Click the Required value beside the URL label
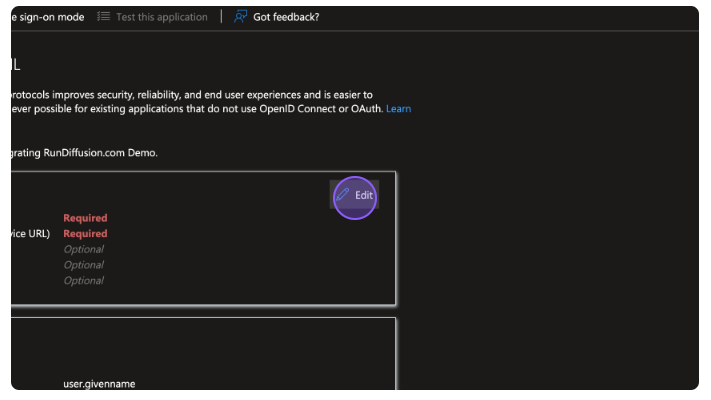The image size is (711, 400). coord(85,234)
